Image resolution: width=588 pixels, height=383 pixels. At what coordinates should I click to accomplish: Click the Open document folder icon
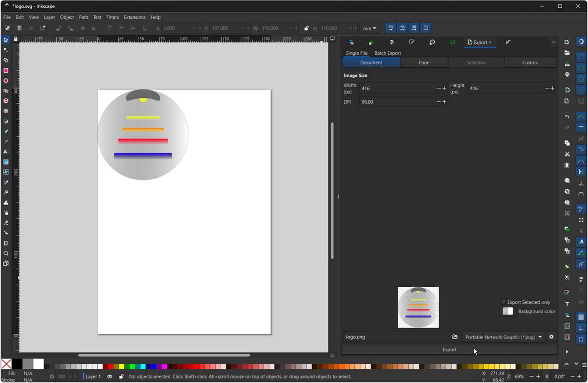click(567, 53)
